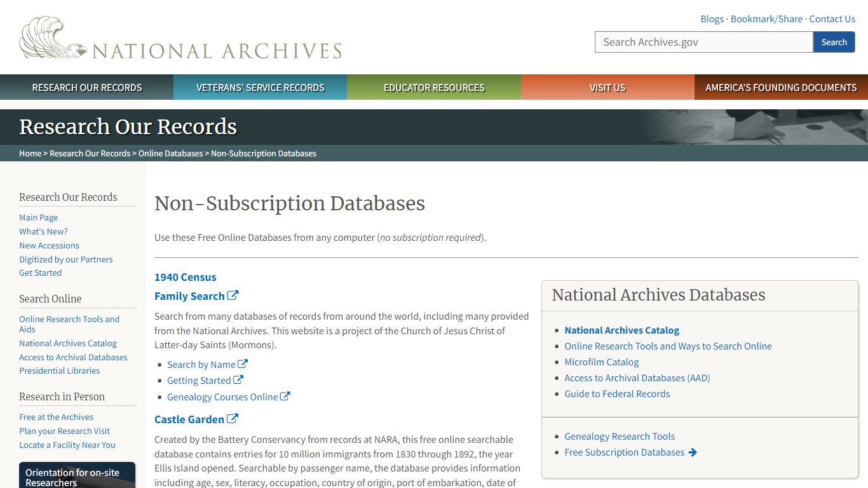Open the Plan your Research Visit link

click(x=64, y=431)
